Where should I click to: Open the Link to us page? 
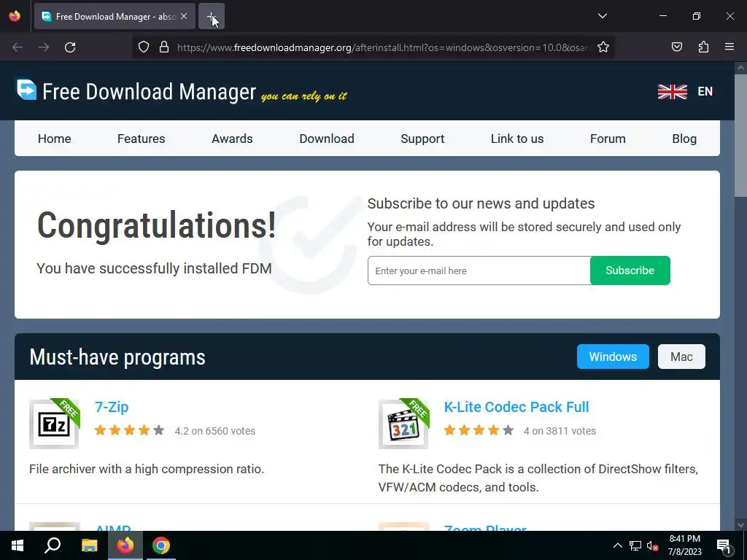click(517, 139)
